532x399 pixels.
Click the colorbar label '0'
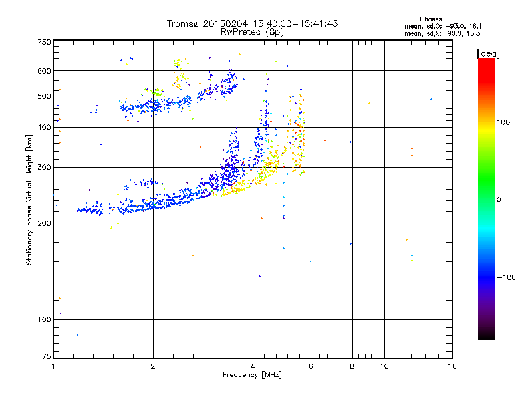click(x=499, y=200)
